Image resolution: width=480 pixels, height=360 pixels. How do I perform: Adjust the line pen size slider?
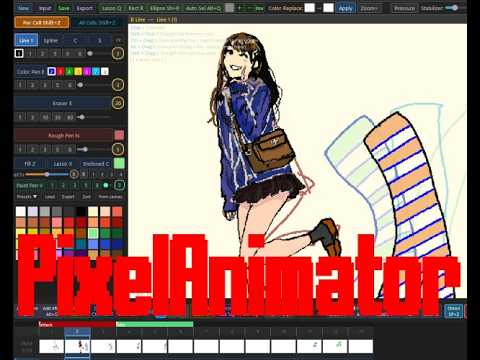pos(100,53)
